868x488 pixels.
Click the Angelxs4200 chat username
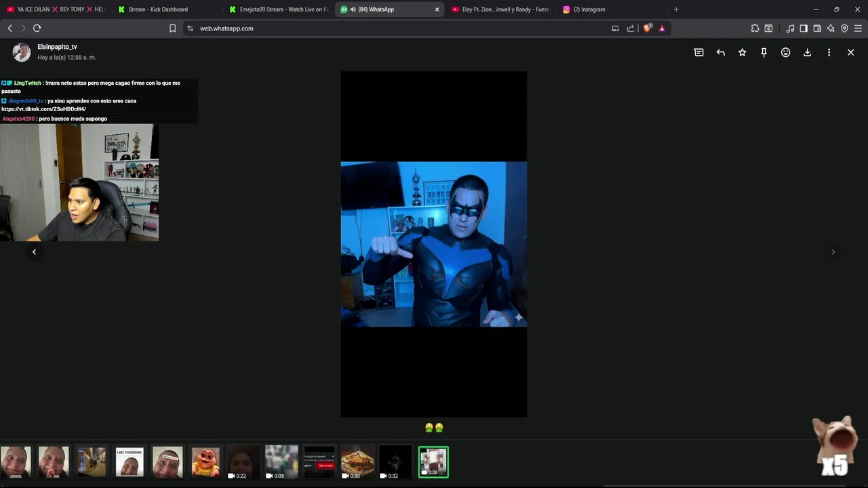pos(18,119)
